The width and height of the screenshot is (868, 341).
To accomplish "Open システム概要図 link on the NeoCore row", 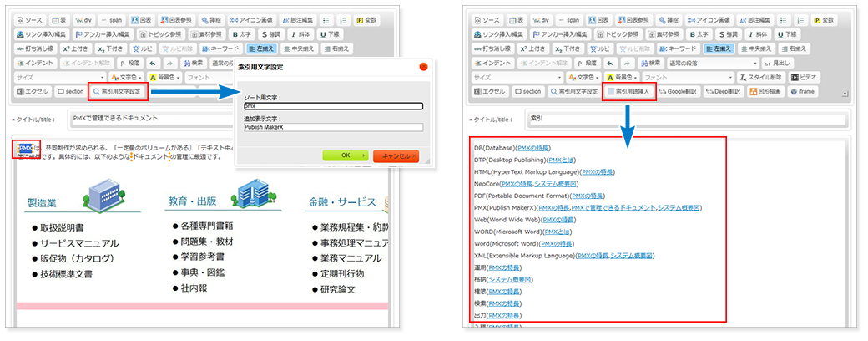I will [x=557, y=184].
